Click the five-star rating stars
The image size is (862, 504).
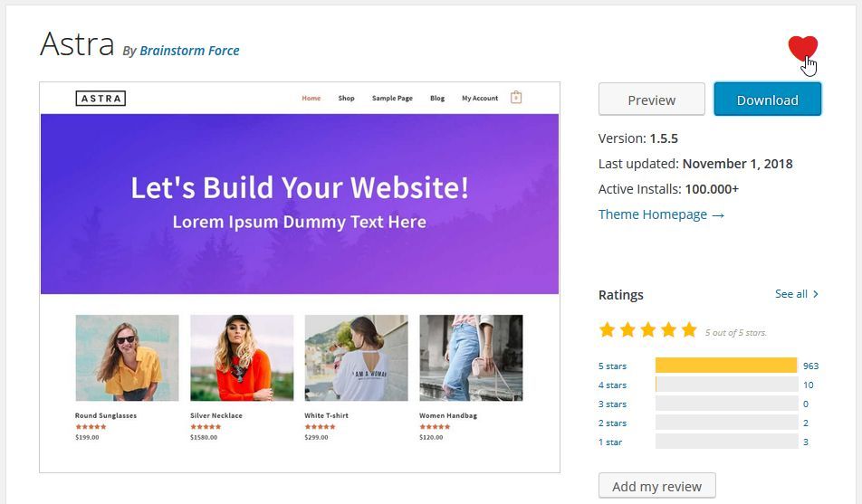pos(647,330)
